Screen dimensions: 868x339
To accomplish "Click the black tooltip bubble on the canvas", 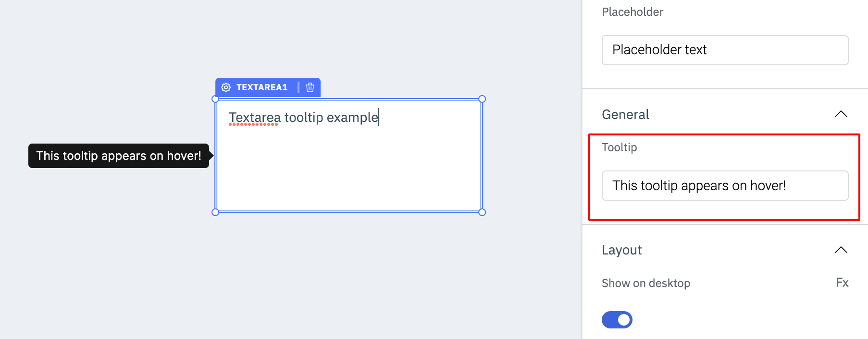I will click(x=119, y=156).
